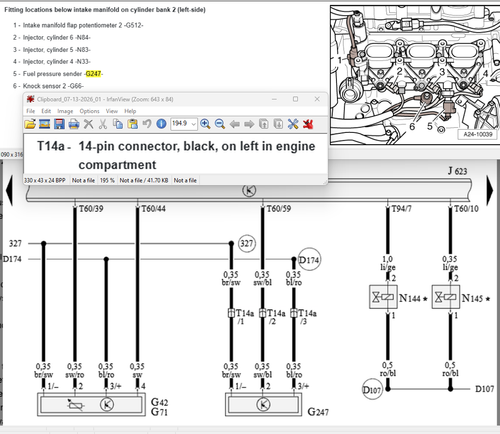
Task: Click the Print icon
Action: [x=74, y=124]
